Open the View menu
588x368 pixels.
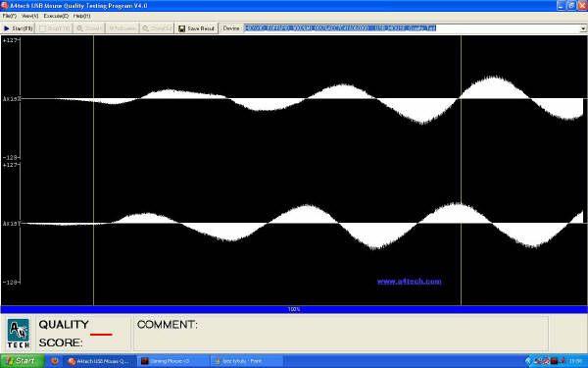(x=30, y=16)
